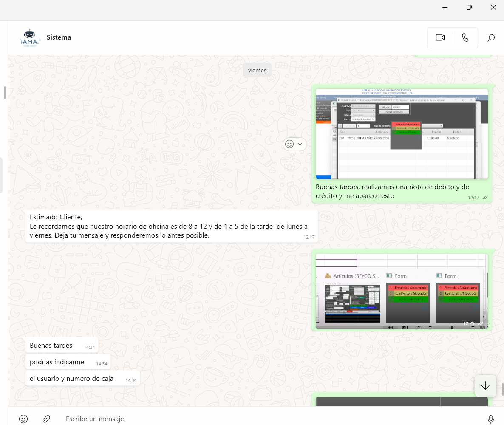Select the 'el usuario y numero de caja' message
The height and width of the screenshot is (425, 504).
click(x=71, y=378)
